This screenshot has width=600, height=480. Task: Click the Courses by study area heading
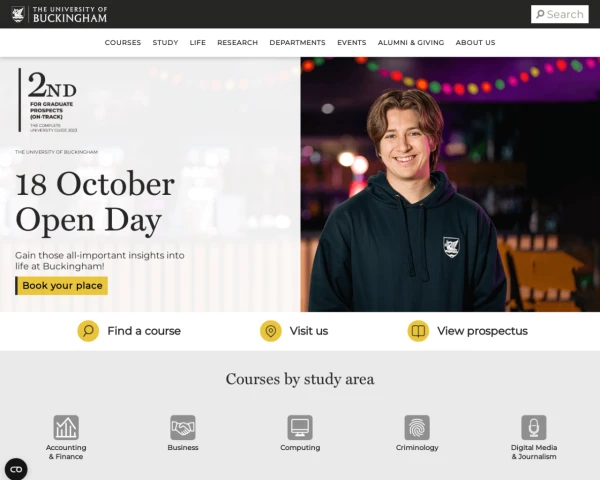(300, 379)
